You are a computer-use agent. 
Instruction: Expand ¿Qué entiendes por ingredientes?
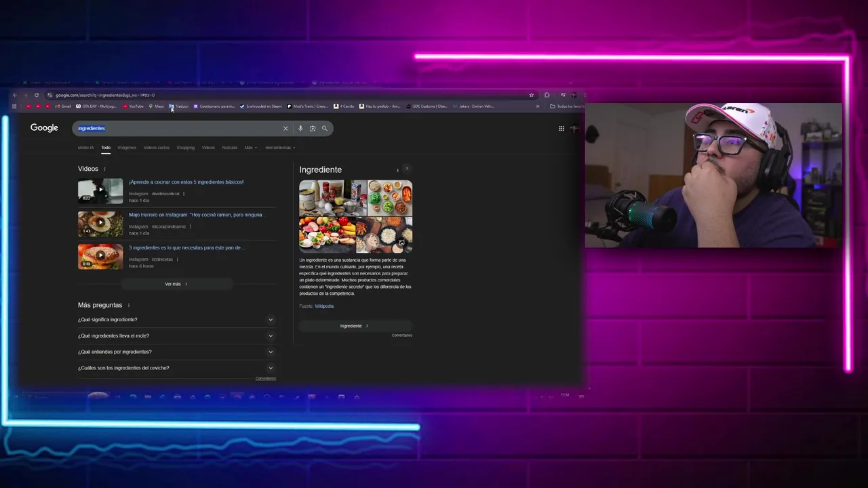coord(176,352)
